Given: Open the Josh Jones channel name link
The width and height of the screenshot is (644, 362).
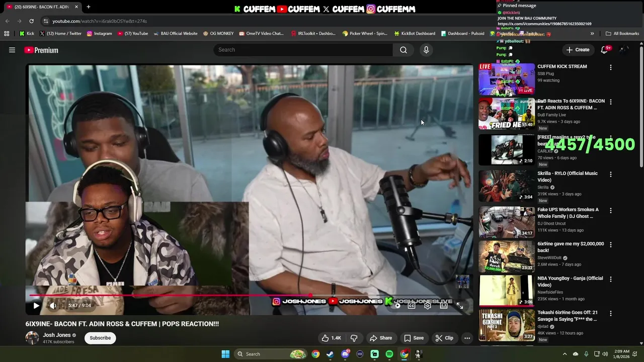Looking at the screenshot, I should click(x=57, y=335).
